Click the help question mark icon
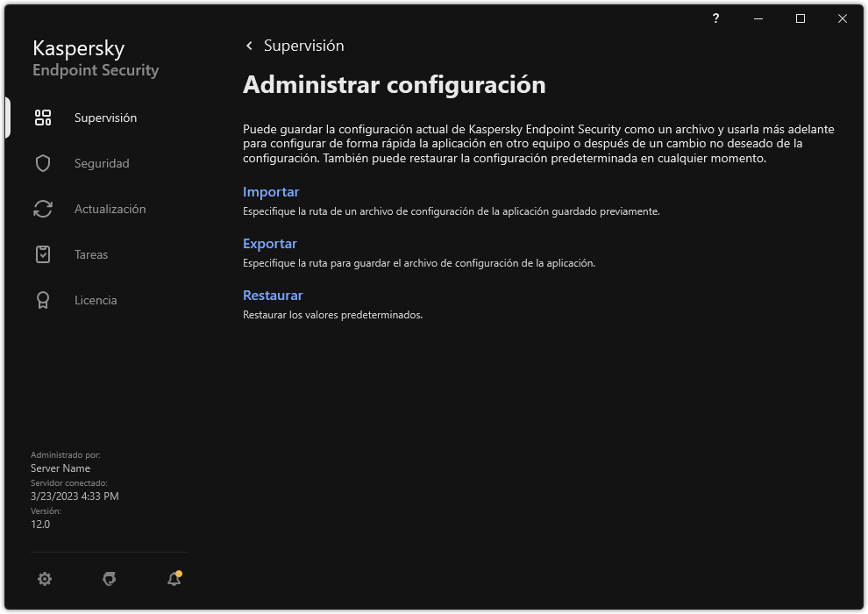 pyautogui.click(x=715, y=18)
